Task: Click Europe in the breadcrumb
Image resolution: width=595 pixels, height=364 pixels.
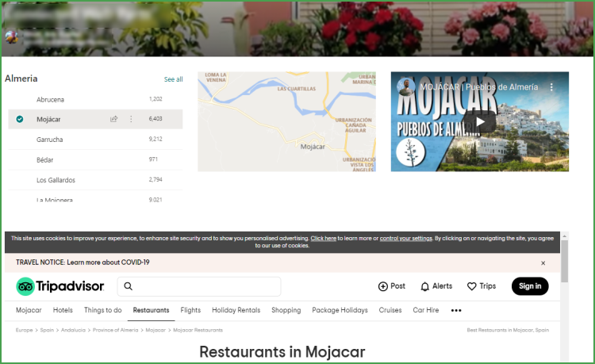Action: click(x=25, y=330)
